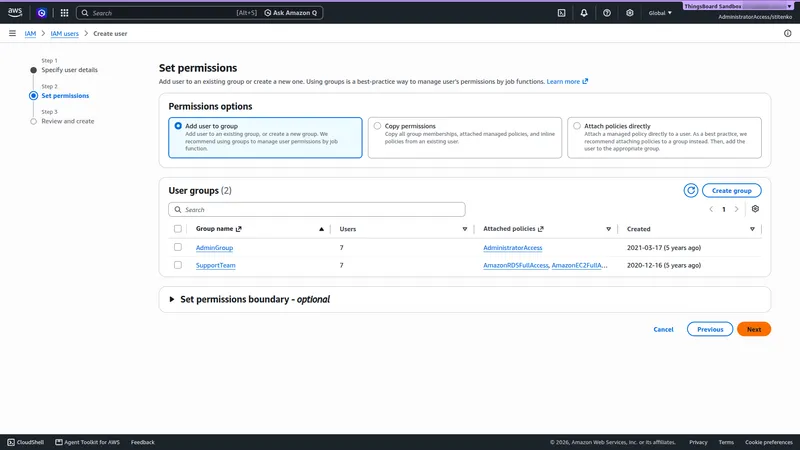Focus the user groups search field

pyautogui.click(x=317, y=210)
